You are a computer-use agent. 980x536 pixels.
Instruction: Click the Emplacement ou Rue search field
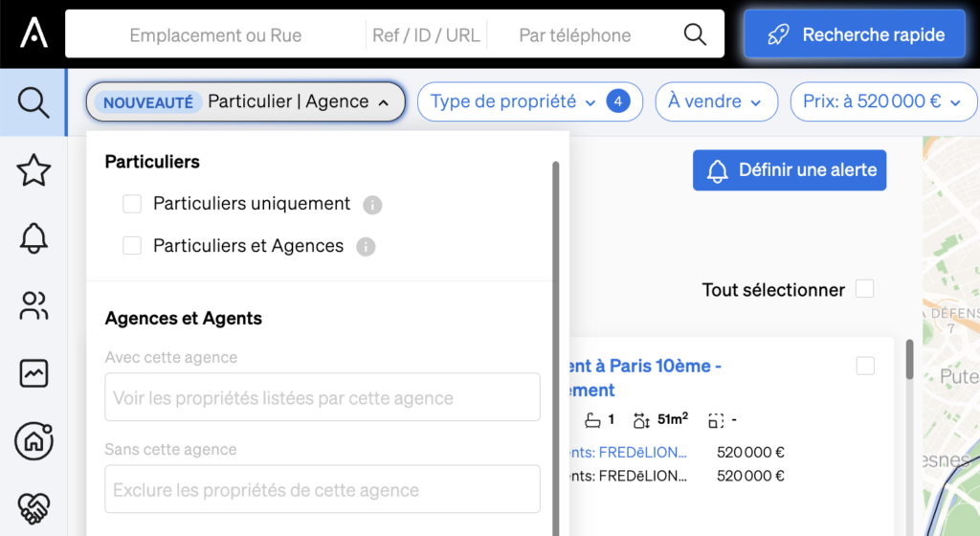click(x=215, y=35)
